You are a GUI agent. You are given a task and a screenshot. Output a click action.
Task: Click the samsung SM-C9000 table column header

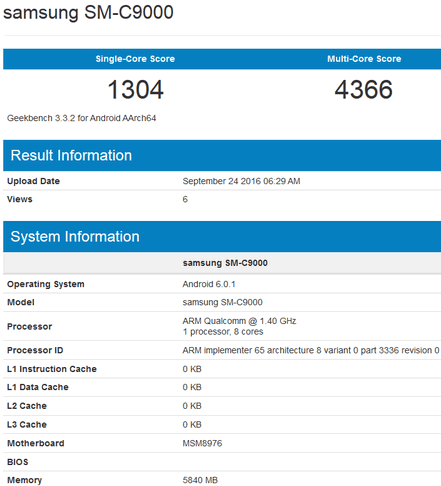(x=225, y=263)
